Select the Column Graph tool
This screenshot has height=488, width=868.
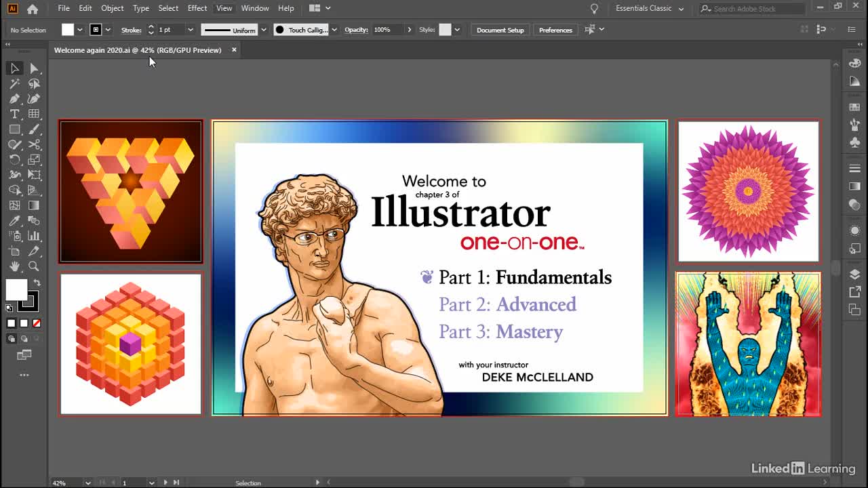click(34, 236)
